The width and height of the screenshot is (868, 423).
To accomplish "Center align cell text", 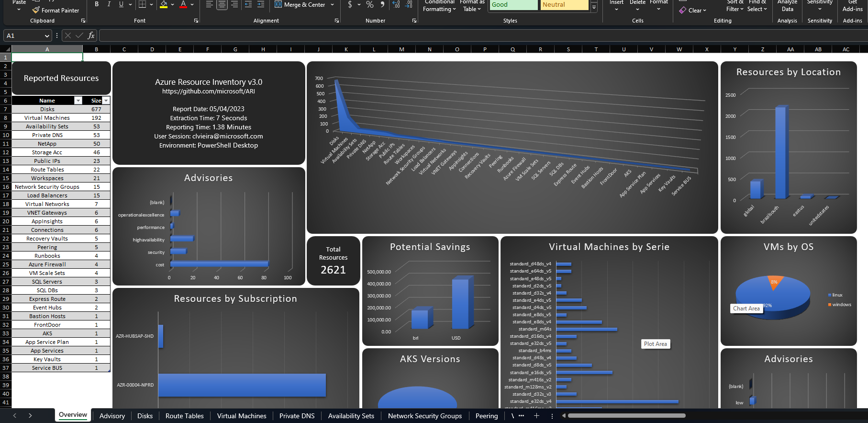I will pyautogui.click(x=222, y=4).
